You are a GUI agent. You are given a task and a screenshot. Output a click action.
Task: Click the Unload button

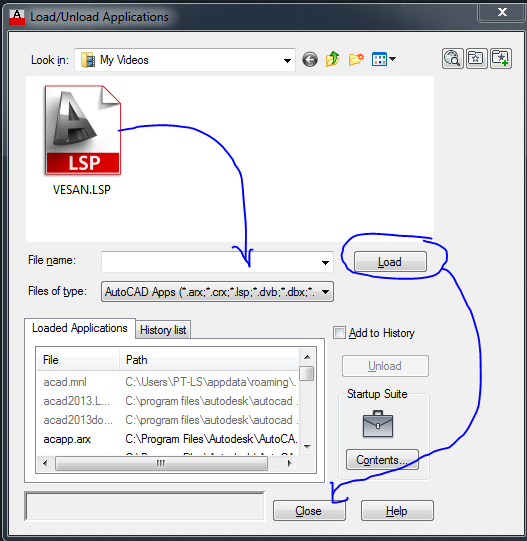(x=385, y=366)
